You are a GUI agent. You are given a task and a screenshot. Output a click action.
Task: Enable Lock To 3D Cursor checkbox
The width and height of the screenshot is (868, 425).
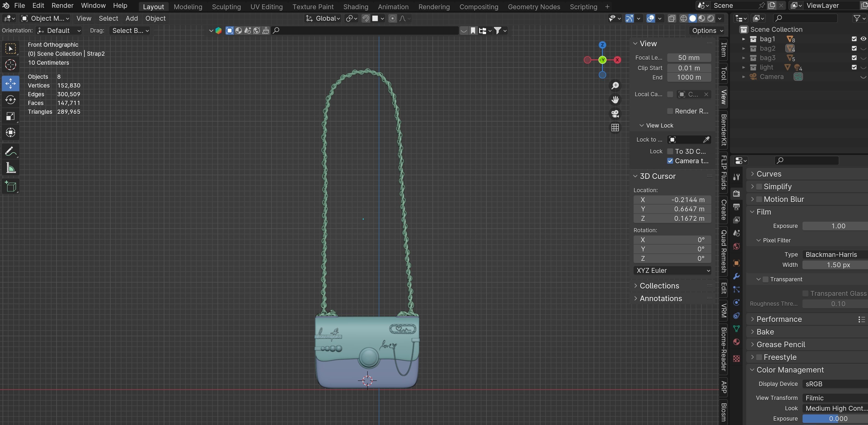point(670,151)
